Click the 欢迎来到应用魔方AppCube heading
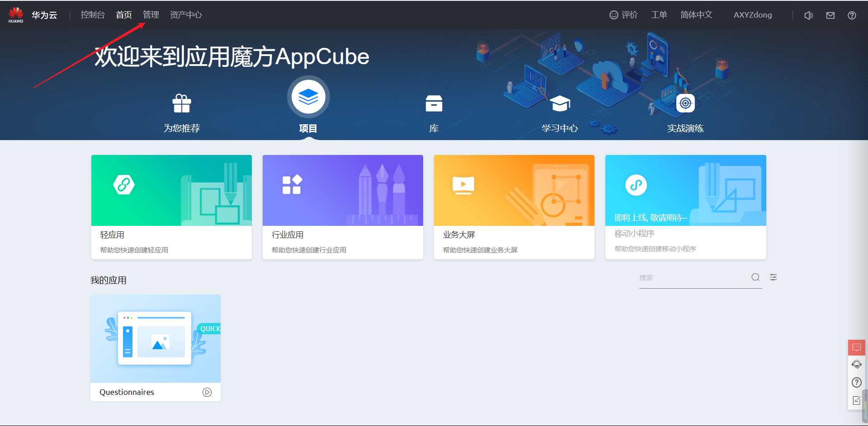The height and width of the screenshot is (426, 868). [232, 57]
